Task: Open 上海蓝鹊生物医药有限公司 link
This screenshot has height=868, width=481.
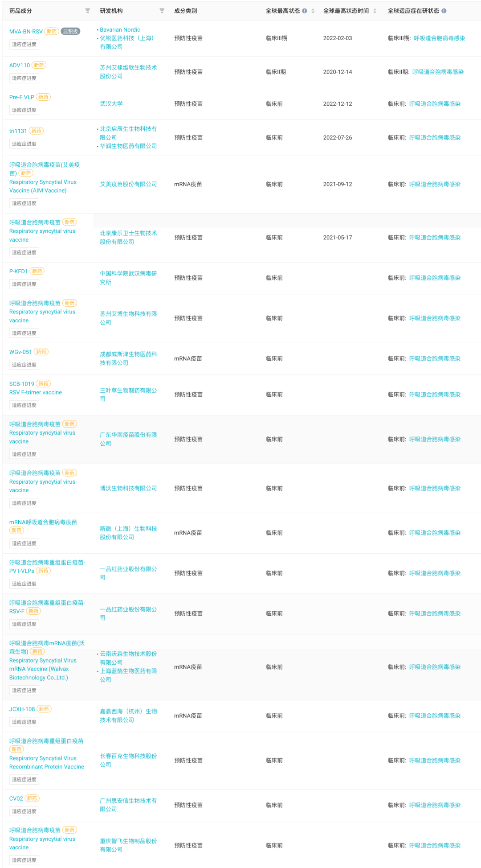Action: (128, 675)
